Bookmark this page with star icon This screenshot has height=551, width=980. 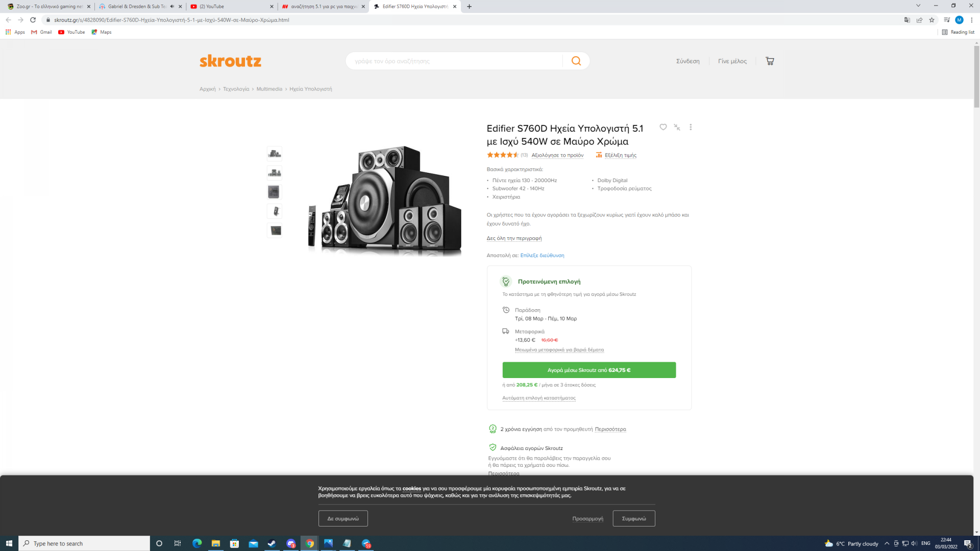(x=932, y=20)
